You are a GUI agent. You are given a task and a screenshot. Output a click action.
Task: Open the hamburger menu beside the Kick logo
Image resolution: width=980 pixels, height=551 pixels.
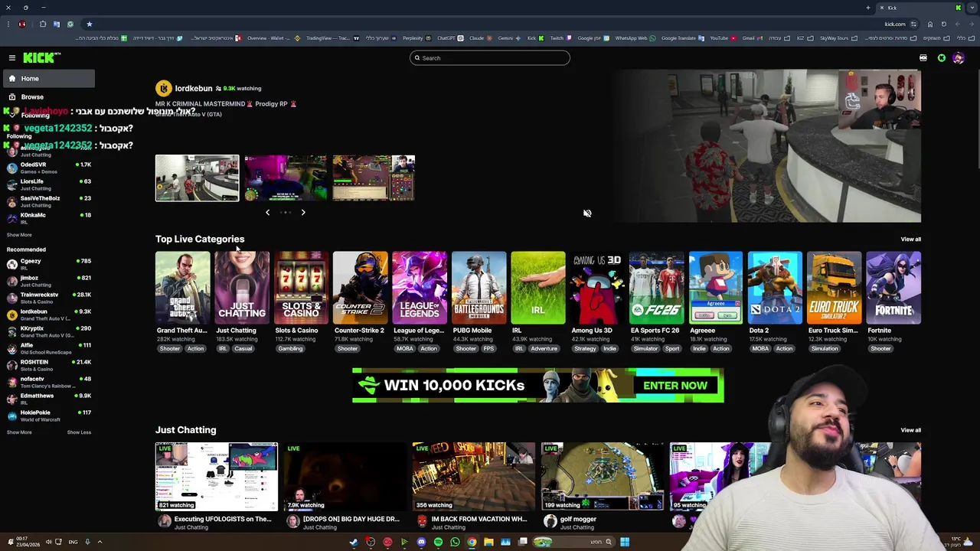[x=12, y=58]
